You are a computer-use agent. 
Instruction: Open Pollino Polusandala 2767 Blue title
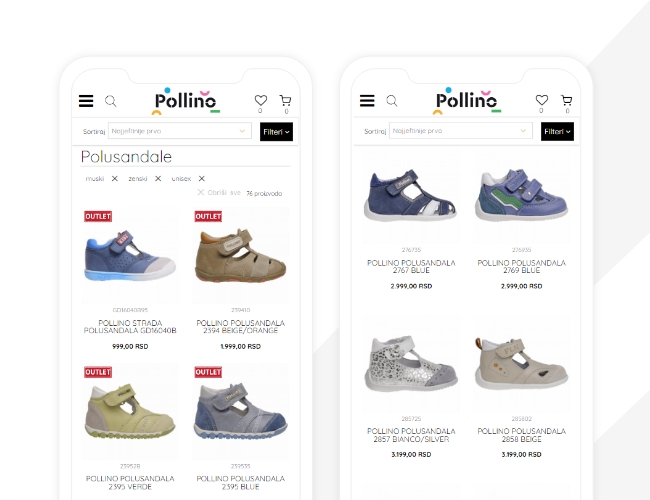click(411, 267)
